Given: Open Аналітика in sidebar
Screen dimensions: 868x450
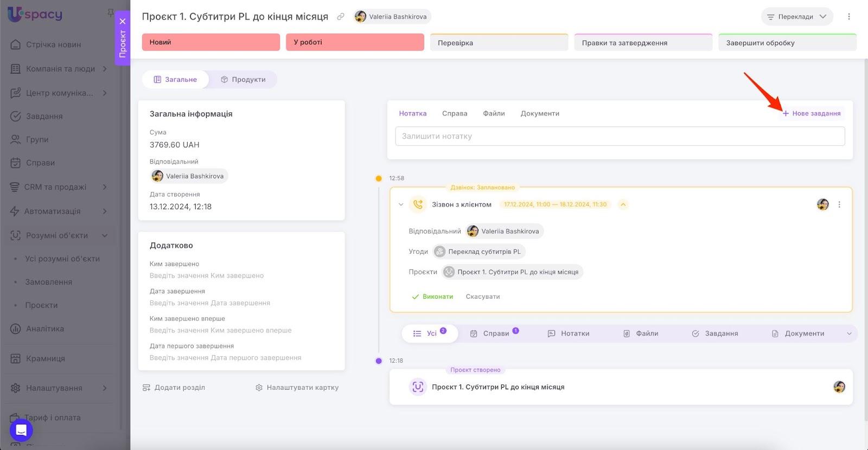Looking at the screenshot, I should [x=37, y=329].
